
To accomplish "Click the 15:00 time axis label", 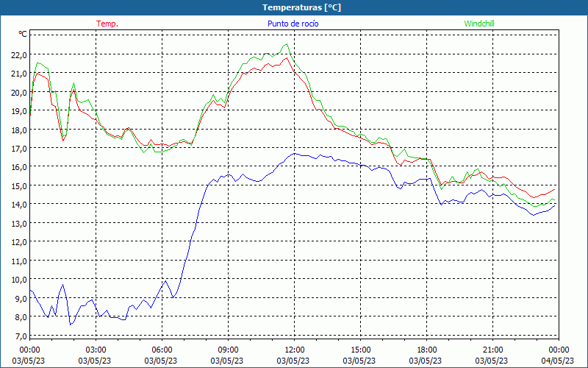I will 360,350.
